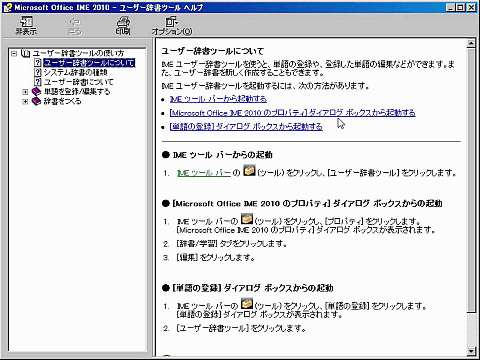
Task: Click the question page icon beside システム辞書の種類
Action: point(38,72)
